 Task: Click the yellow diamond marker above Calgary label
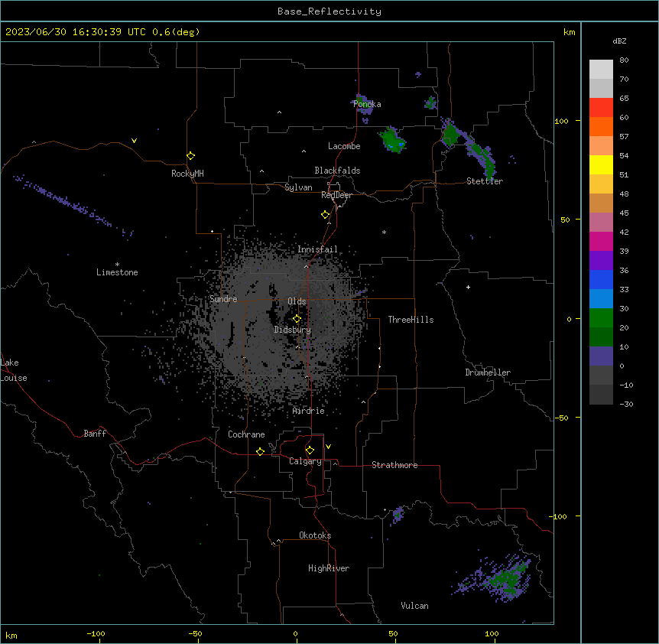point(310,450)
